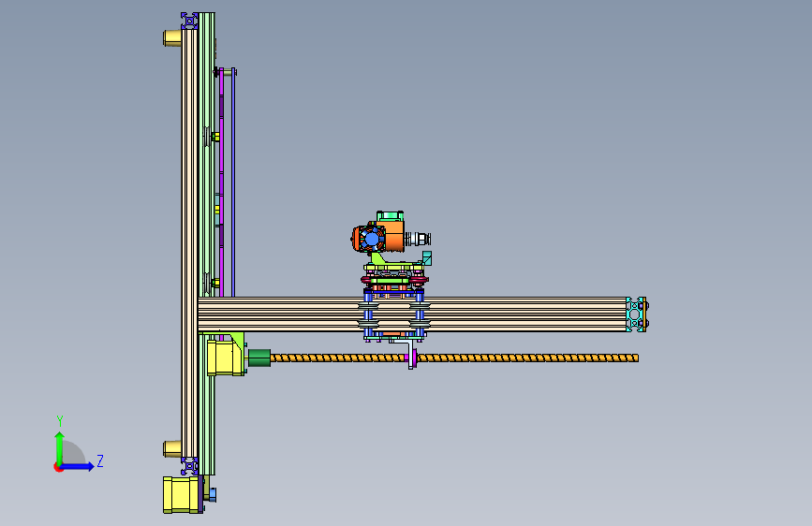The height and width of the screenshot is (526, 812).
Task: Select the yellow cylindrical foot at the top left
Action: (x=172, y=37)
